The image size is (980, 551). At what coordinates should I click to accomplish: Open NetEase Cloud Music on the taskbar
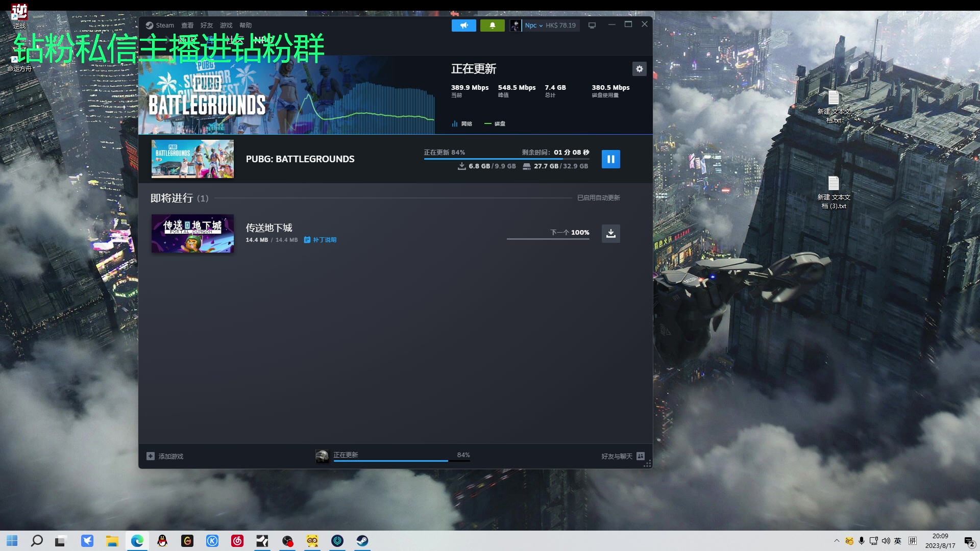pyautogui.click(x=237, y=541)
